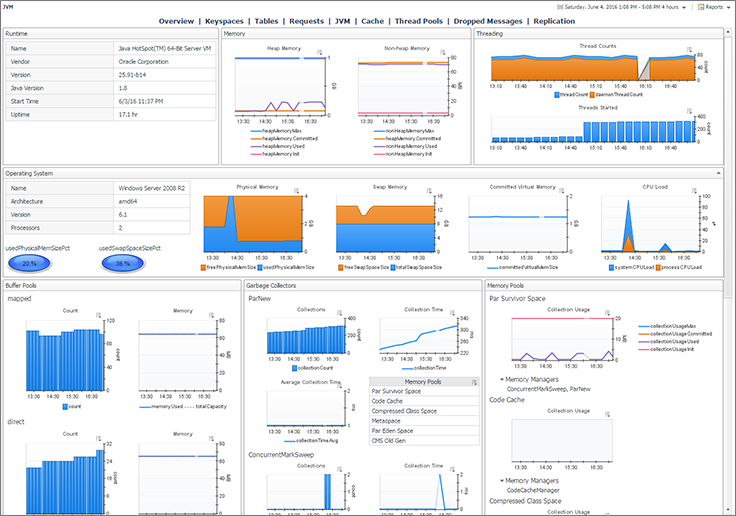
Task: Click the vertical scrollbar on the right
Action: (x=728, y=164)
